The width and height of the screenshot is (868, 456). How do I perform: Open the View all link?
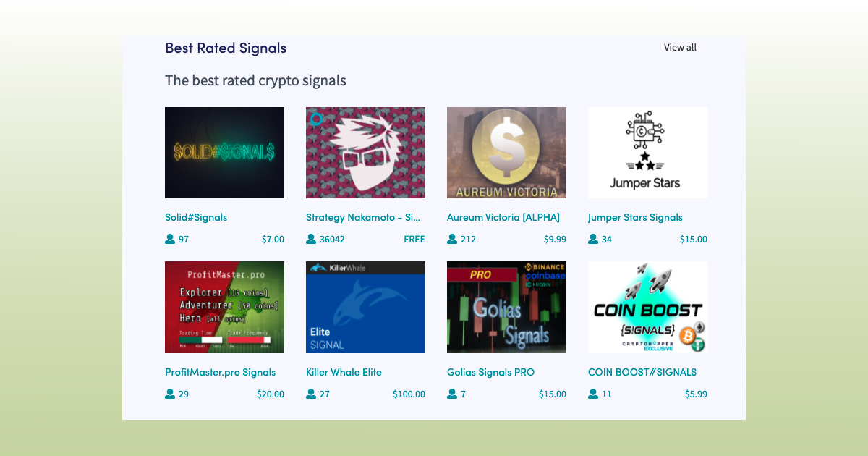point(680,47)
